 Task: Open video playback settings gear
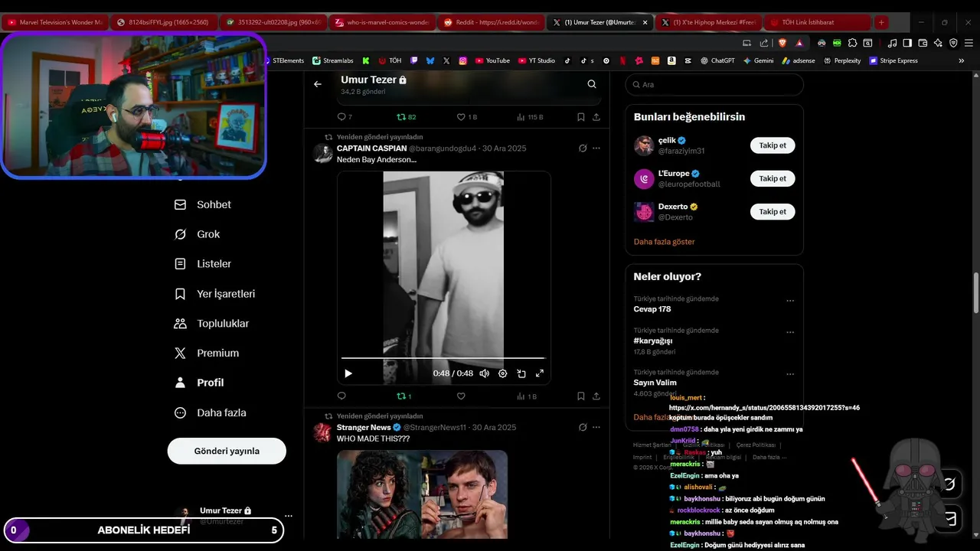click(503, 373)
